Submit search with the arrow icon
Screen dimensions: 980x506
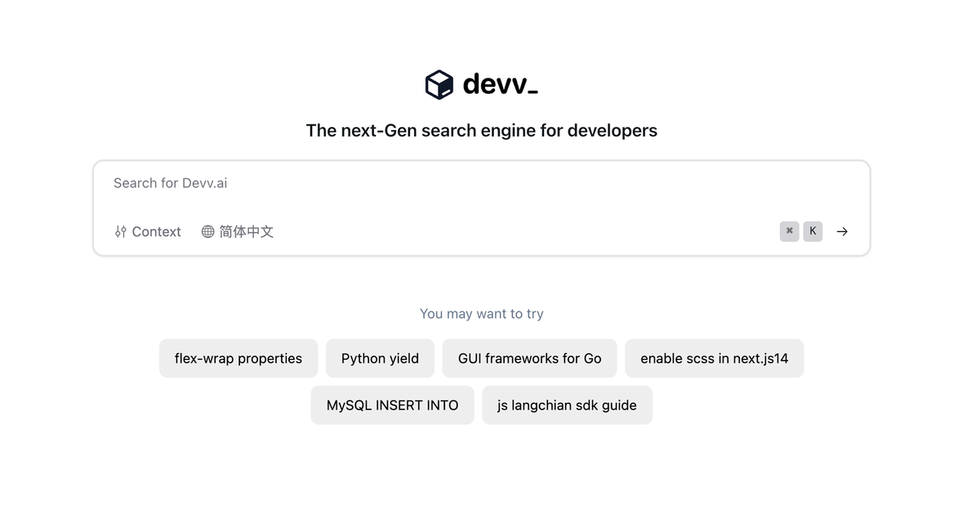(842, 231)
